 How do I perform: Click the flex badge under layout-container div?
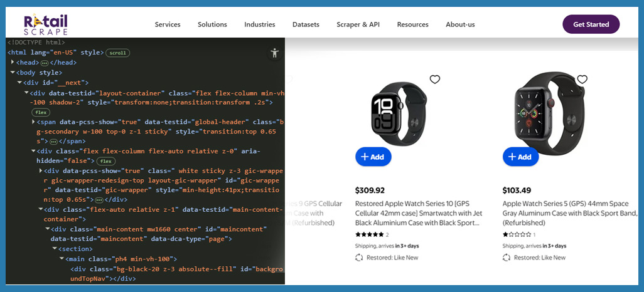41,112
